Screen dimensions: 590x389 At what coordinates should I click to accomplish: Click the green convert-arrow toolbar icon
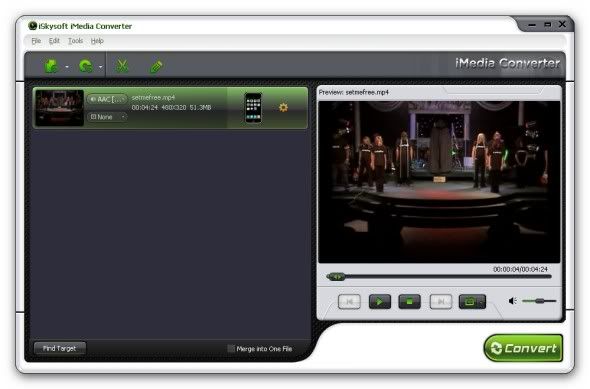[86, 66]
